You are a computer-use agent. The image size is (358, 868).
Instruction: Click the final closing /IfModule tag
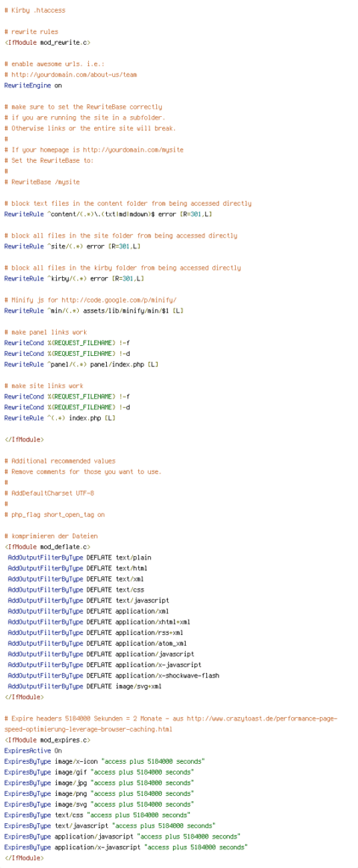23,858
